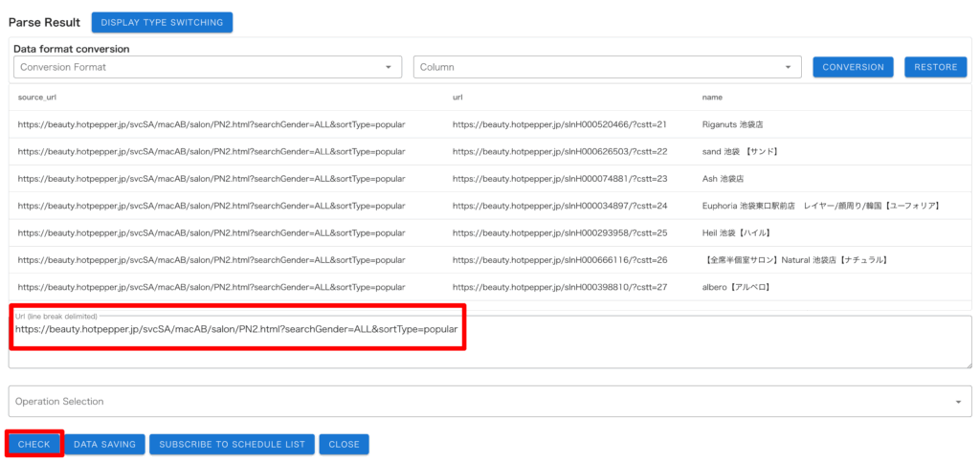
Task: Open the Operation Selection dropdown
Action: pyautogui.click(x=489, y=402)
